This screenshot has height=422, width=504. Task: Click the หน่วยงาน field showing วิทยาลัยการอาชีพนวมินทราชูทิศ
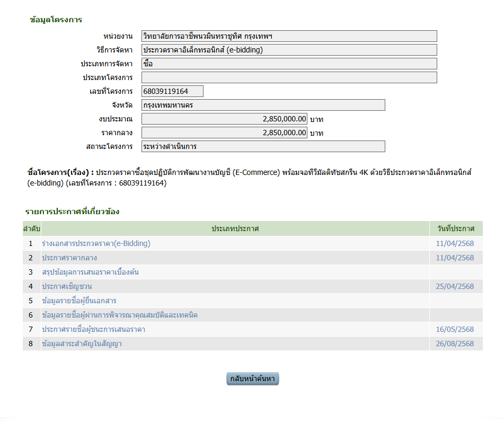pyautogui.click(x=289, y=36)
